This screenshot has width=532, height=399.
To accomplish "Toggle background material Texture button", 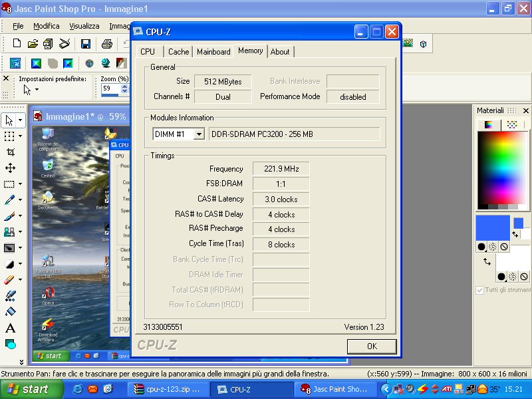I will 513,277.
